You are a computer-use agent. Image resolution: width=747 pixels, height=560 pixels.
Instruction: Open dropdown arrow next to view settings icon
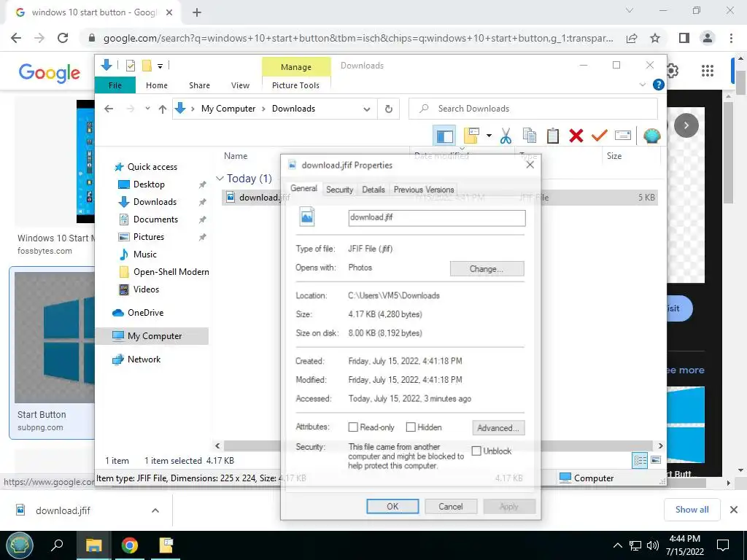(489, 136)
